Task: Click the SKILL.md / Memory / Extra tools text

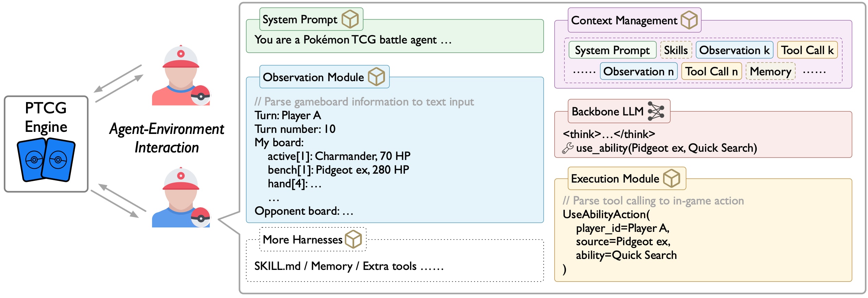Action: (349, 266)
